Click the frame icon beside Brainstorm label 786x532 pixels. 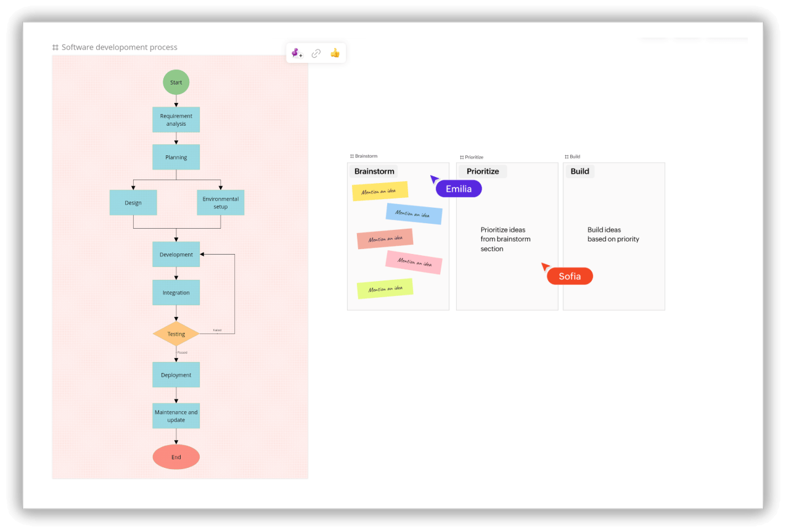click(x=352, y=157)
